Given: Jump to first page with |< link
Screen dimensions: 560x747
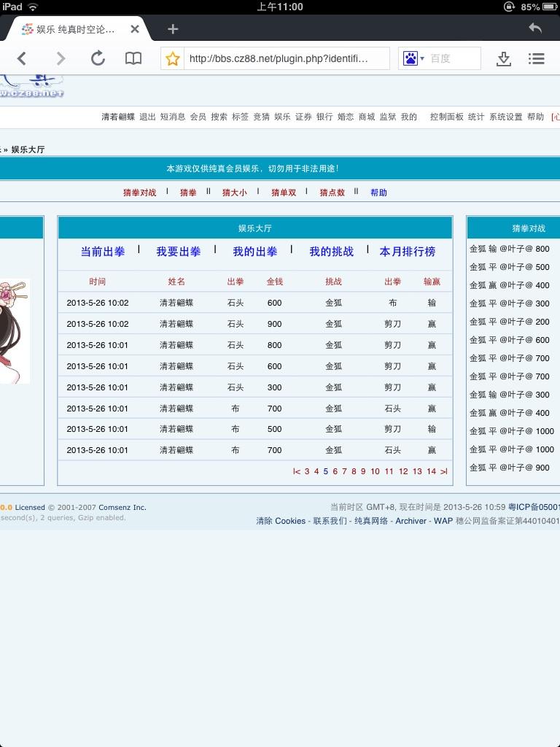Looking at the screenshot, I should [x=297, y=471].
